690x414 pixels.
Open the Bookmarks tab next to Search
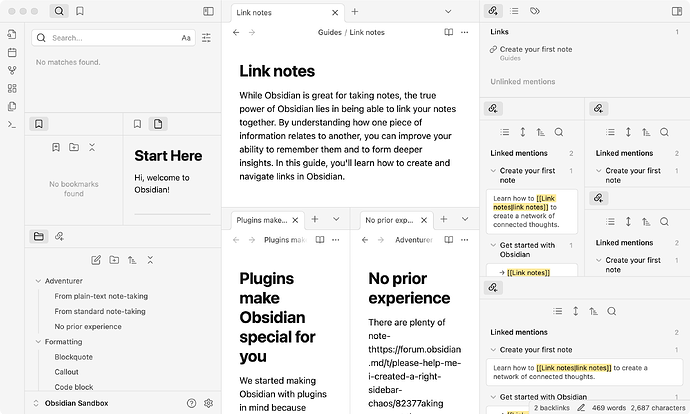(x=80, y=11)
